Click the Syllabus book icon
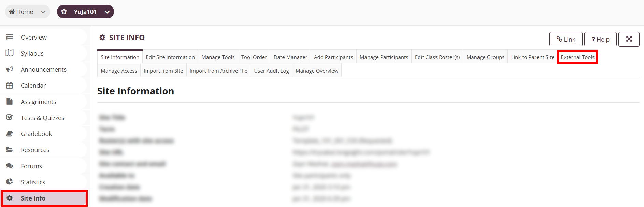This screenshot has width=644, height=207. pos(10,53)
